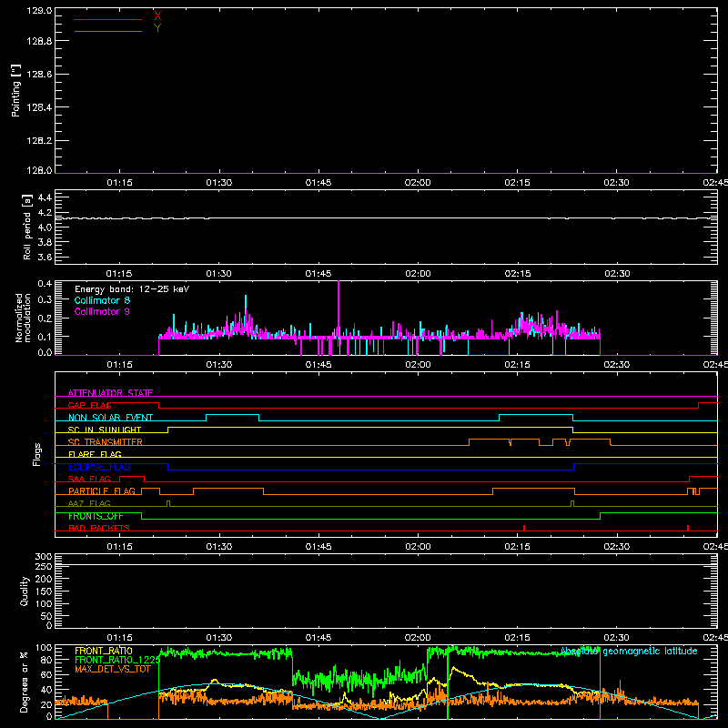Click the 01:30 label under the Quality plot
This screenshot has height=728, width=728.
[x=219, y=638]
